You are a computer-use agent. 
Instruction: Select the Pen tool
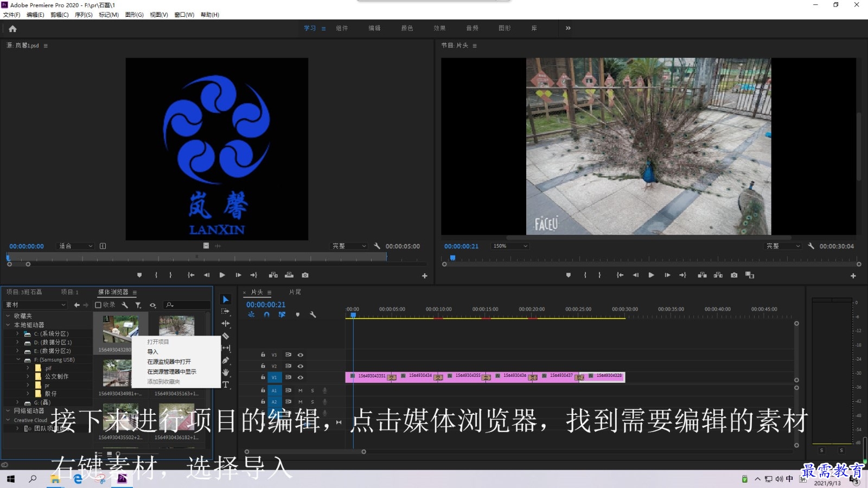pos(226,360)
